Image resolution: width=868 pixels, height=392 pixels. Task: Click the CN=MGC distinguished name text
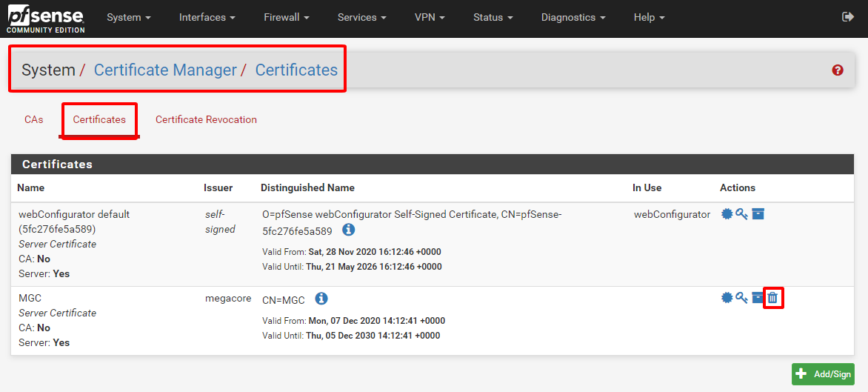[284, 300]
